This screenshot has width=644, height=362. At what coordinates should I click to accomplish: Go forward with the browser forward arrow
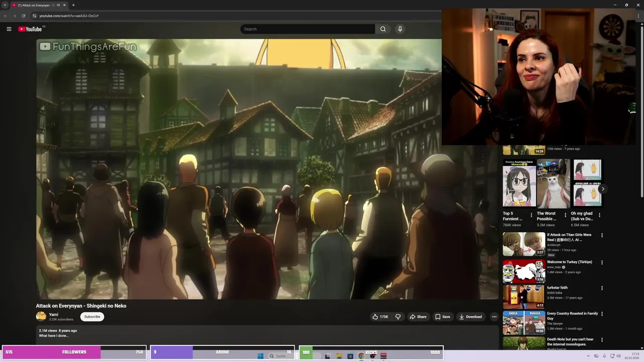[x=14, y=16]
